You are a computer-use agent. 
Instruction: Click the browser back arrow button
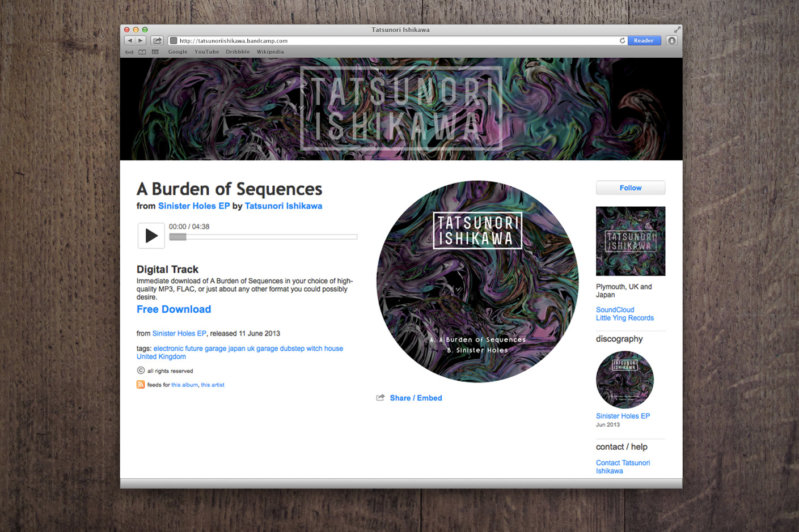click(x=130, y=41)
